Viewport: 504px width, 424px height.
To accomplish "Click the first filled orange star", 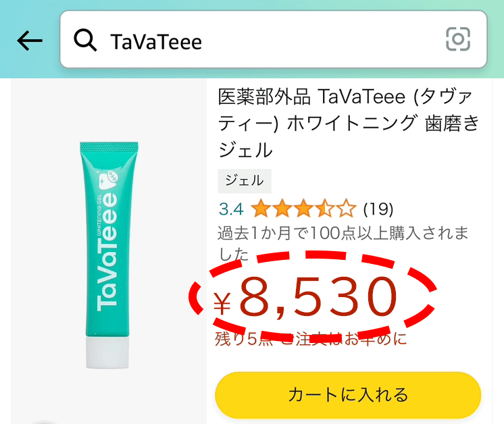I will coord(261,209).
